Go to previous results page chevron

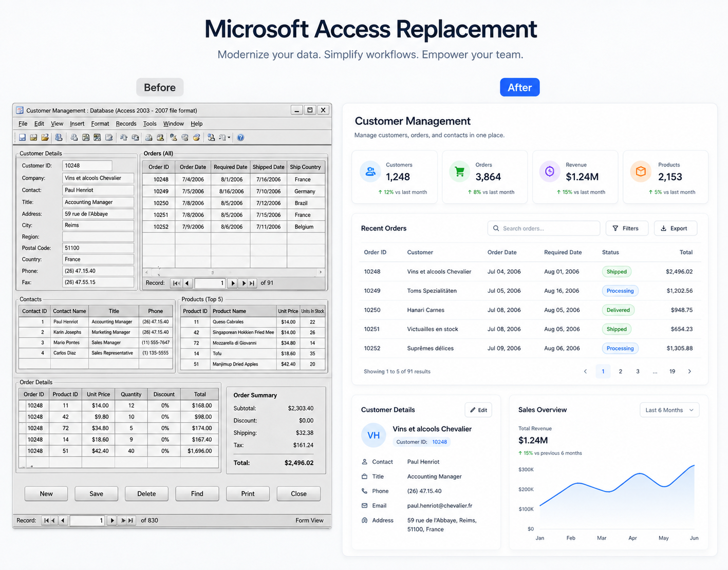585,371
